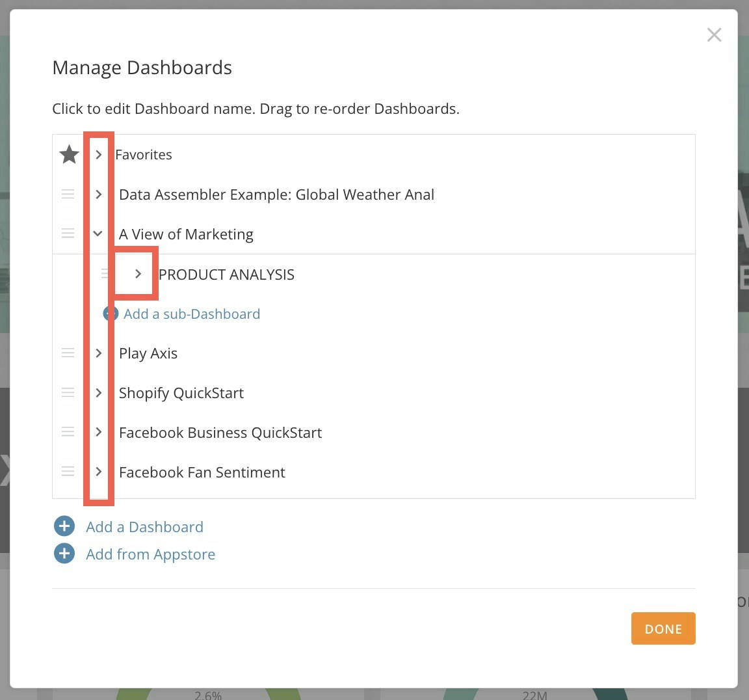Click the drag handle for A View of Marketing
This screenshot has height=700, width=749.
(x=68, y=234)
